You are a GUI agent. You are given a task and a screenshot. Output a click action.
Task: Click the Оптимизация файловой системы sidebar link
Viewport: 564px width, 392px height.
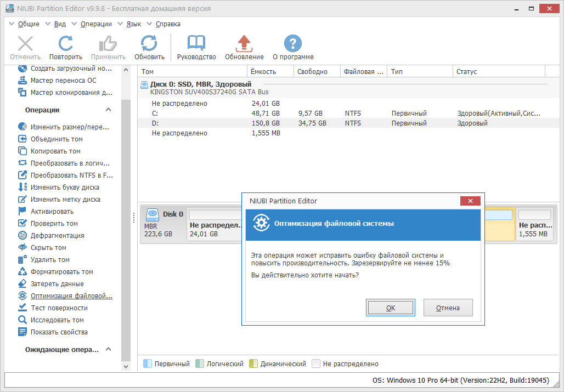[71, 296]
